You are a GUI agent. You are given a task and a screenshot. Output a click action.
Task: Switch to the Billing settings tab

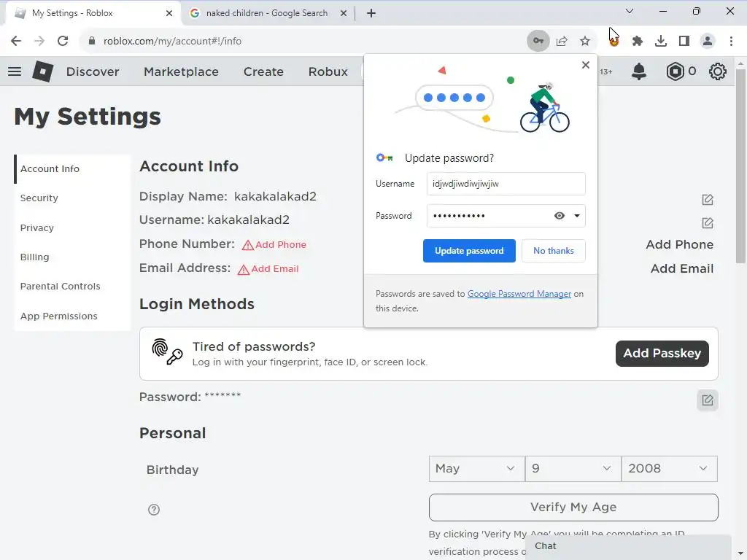(72, 257)
